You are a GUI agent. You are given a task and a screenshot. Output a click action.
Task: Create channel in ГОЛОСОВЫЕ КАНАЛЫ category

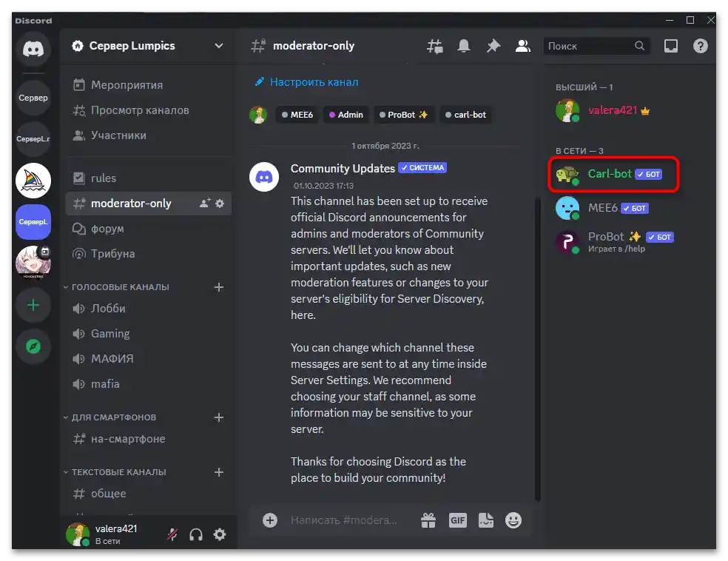pos(219,287)
